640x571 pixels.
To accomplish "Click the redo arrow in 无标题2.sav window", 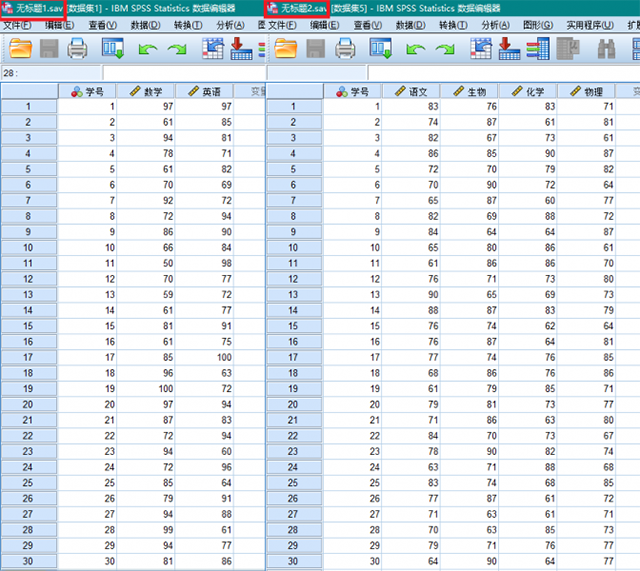I will (445, 49).
